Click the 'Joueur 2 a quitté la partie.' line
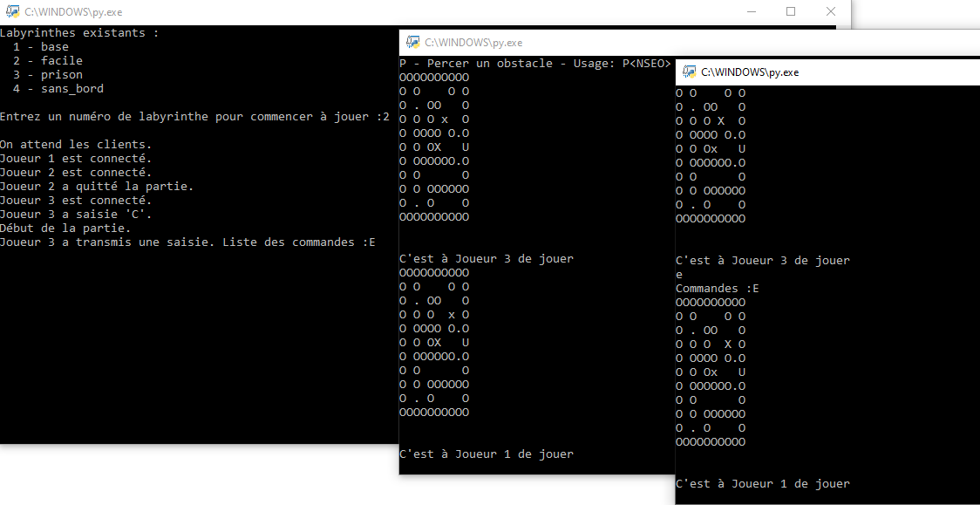980x505 pixels. coord(96,186)
